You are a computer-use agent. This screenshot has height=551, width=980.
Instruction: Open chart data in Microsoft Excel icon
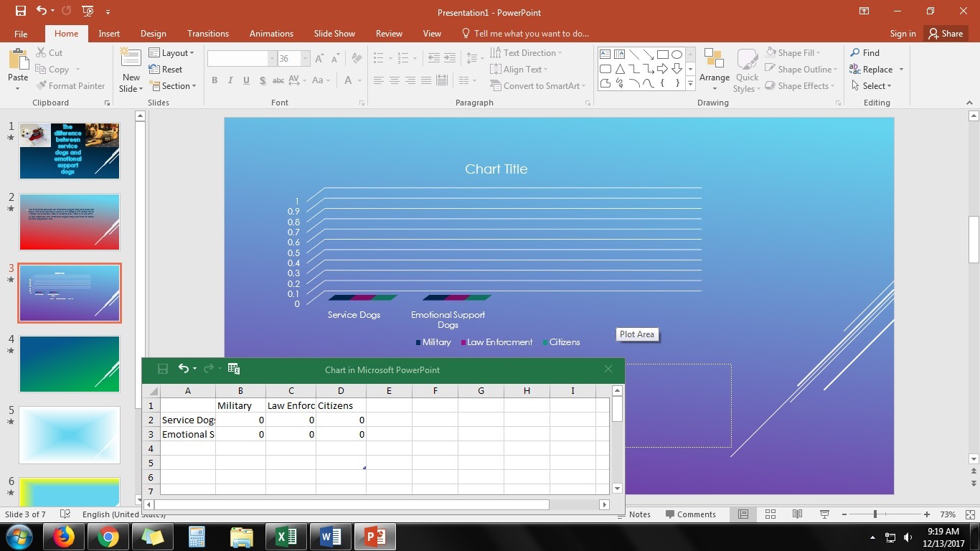pos(233,369)
